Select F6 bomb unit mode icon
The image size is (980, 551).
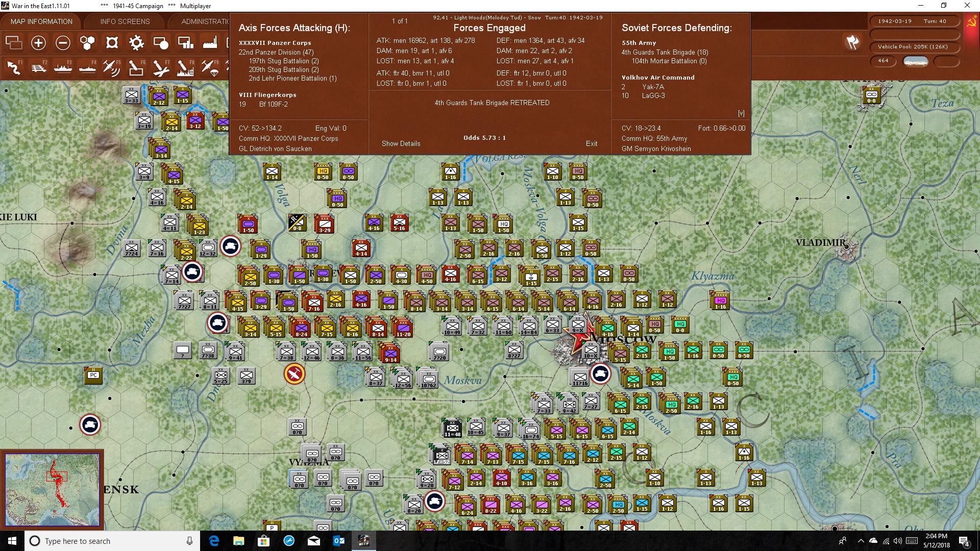[136, 67]
